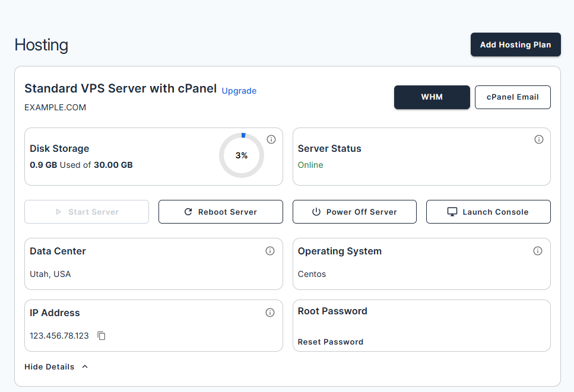Click the 3% disk usage progress ring
The image size is (574, 392).
click(242, 155)
